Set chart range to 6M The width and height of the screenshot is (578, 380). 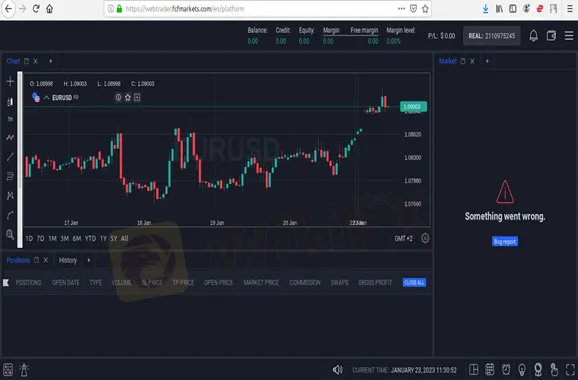[77, 238]
